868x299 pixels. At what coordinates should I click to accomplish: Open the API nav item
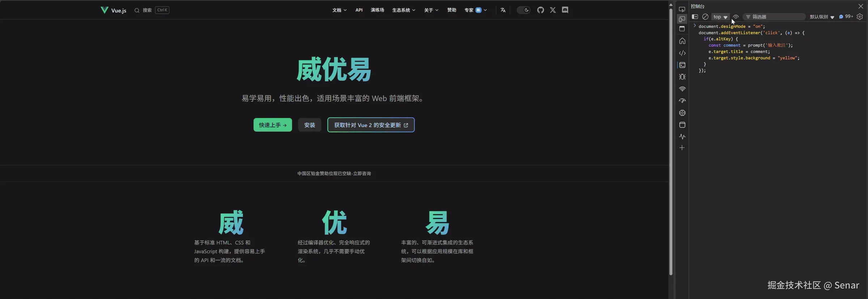[359, 10]
